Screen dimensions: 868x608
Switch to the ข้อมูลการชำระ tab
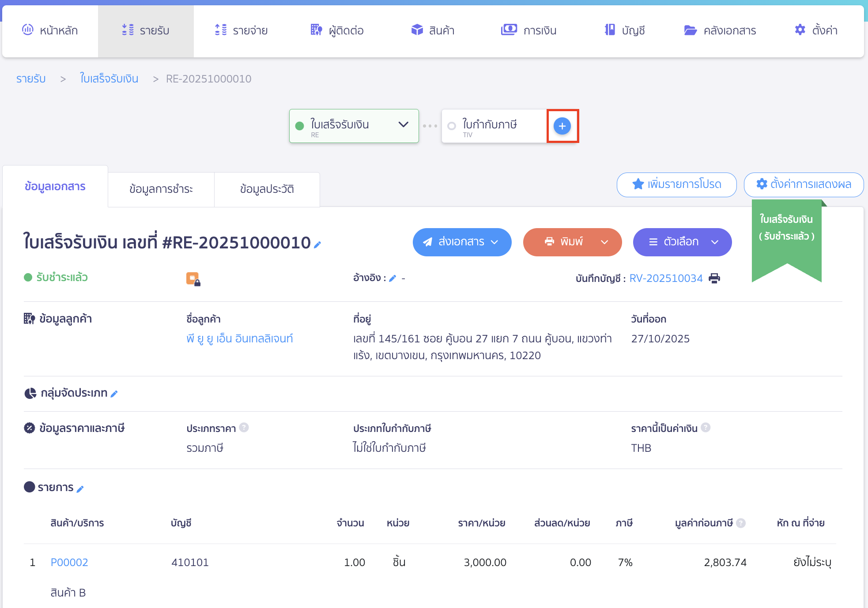tap(161, 189)
